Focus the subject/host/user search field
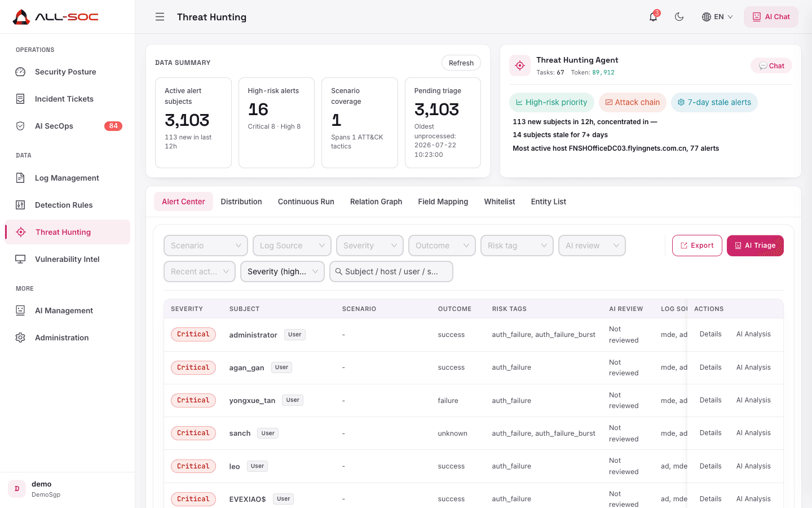This screenshot has width=812, height=508. [391, 271]
